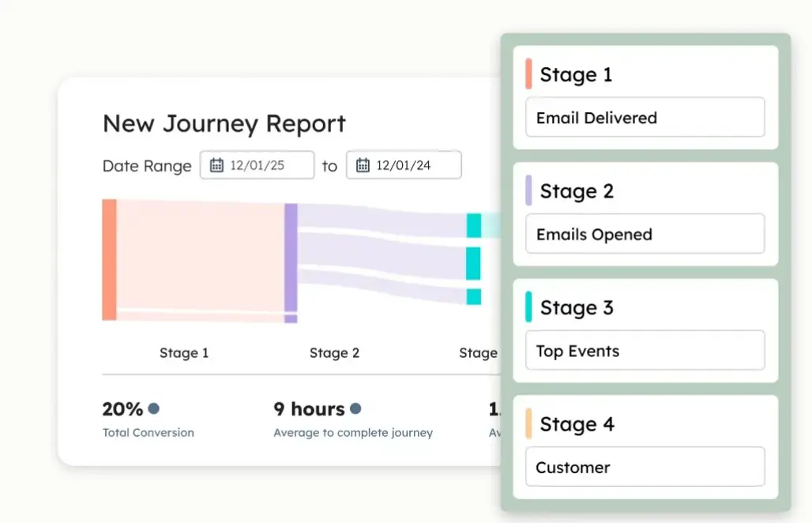Click the New Journey Report title
The width and height of the screenshot is (812, 523).
tap(224, 124)
